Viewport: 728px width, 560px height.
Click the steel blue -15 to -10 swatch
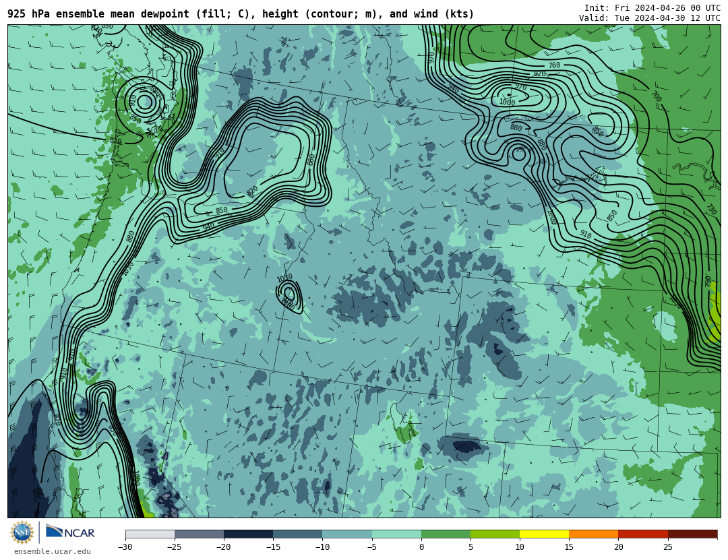298,534
